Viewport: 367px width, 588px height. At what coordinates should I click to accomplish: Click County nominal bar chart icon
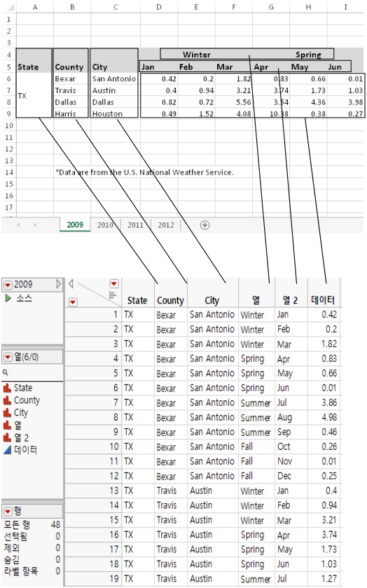pos(7,400)
